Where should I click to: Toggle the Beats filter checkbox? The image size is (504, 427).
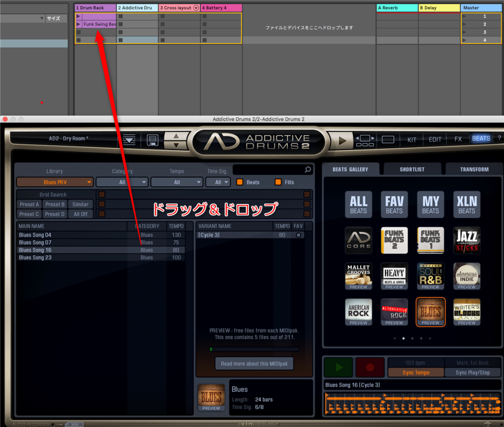coord(240,182)
